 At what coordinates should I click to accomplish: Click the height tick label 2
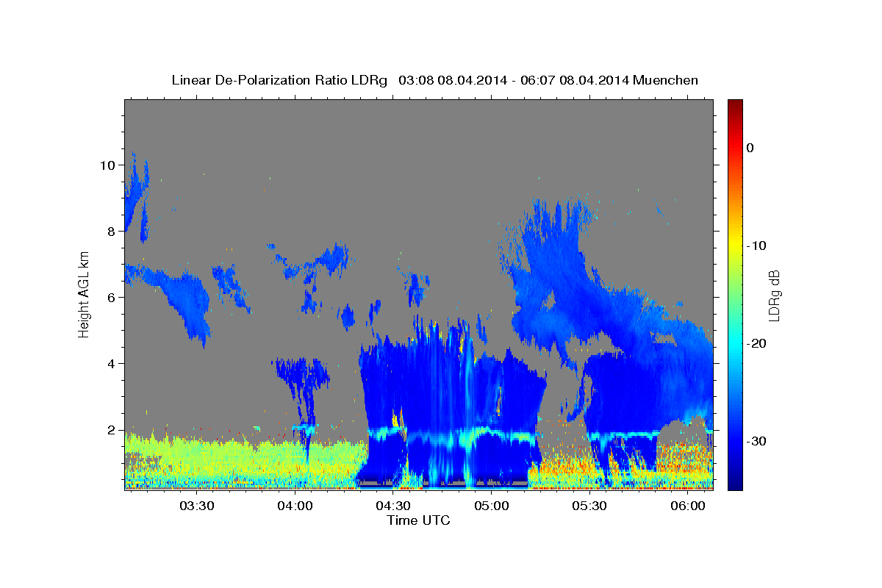point(112,430)
